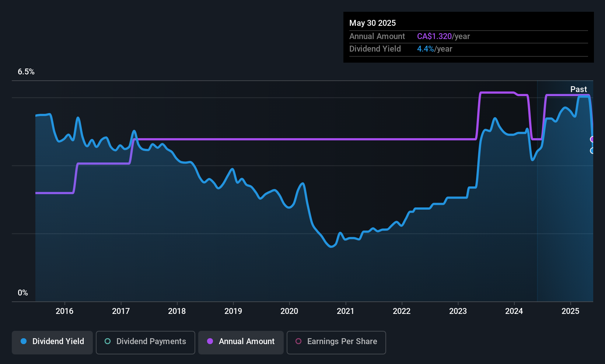
Task: Click the CA$1.320/year annual amount value
Action: coord(443,36)
